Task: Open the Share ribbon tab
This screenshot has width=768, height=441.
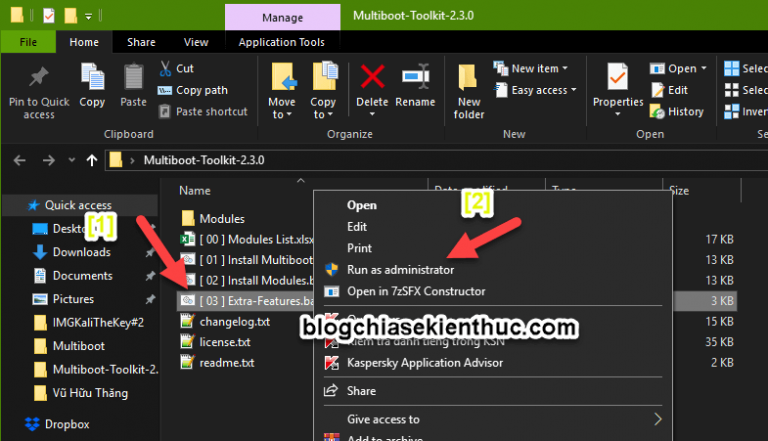Action: tap(141, 42)
